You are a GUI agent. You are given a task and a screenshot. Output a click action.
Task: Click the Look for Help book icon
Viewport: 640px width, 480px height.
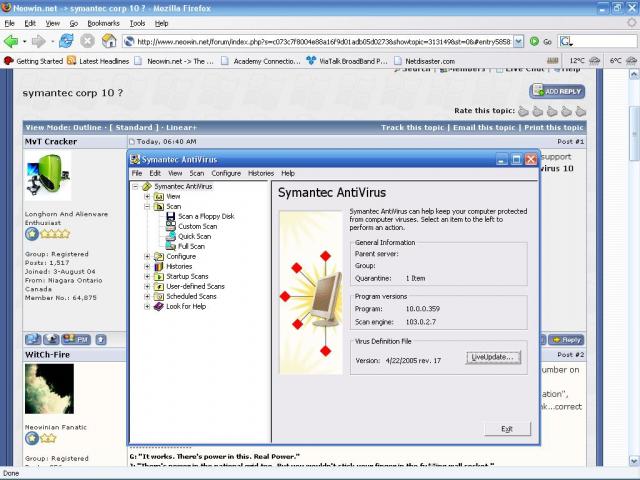point(158,307)
